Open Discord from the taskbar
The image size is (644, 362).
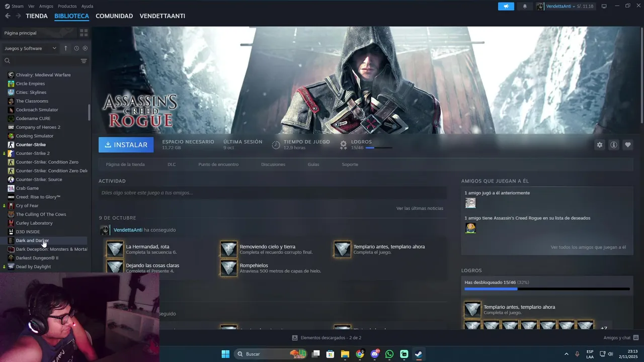375,354
